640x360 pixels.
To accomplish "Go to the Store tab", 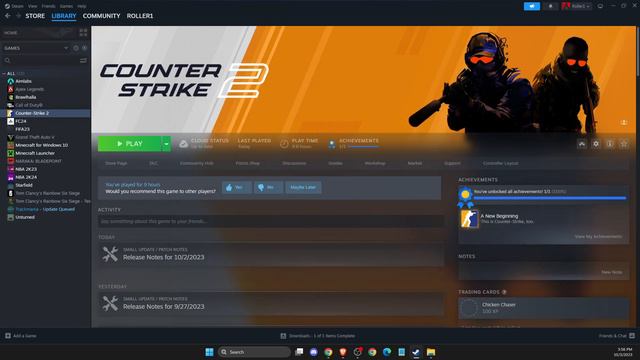I will click(35, 16).
